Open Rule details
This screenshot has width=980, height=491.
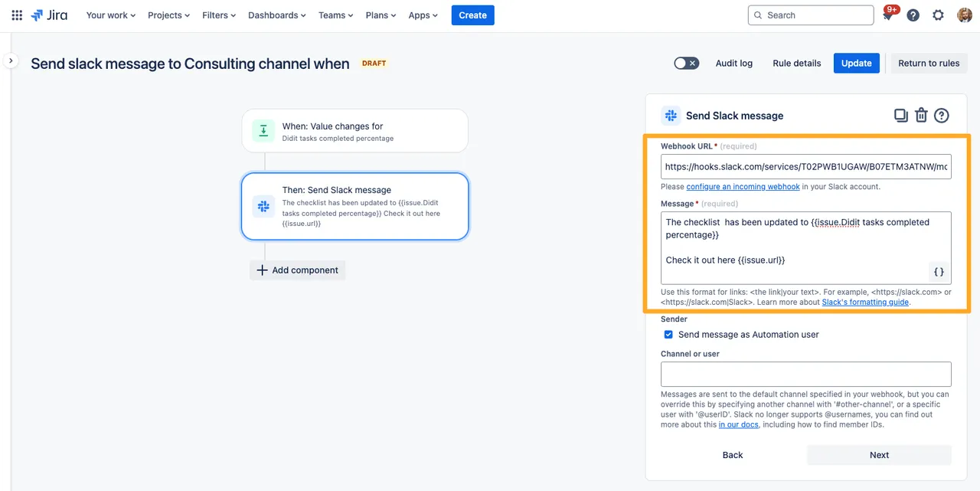click(x=797, y=64)
